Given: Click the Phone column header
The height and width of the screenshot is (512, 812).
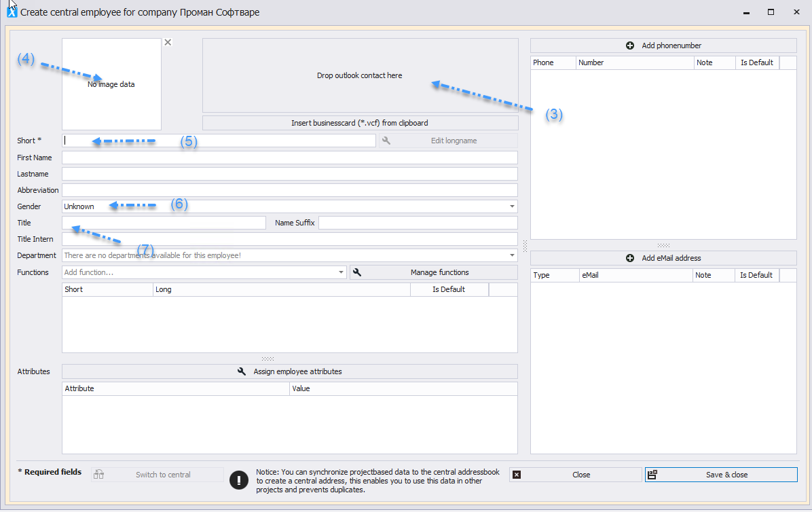Looking at the screenshot, I should pos(553,62).
